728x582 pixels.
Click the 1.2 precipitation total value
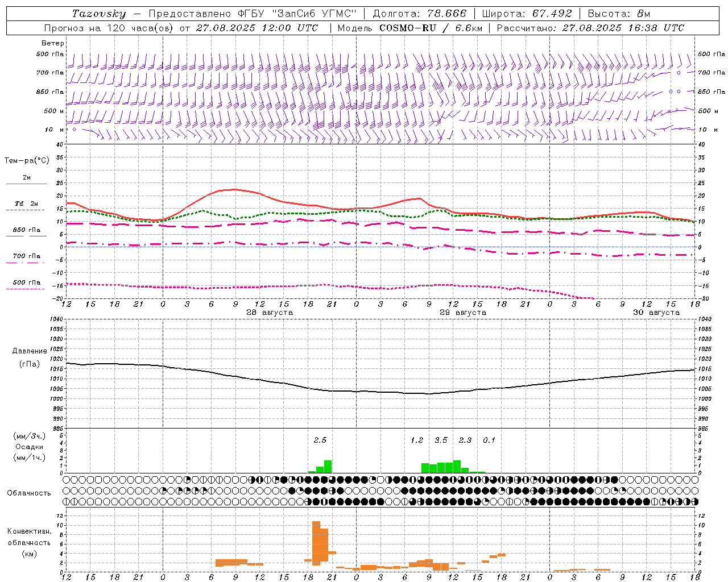pyautogui.click(x=417, y=440)
